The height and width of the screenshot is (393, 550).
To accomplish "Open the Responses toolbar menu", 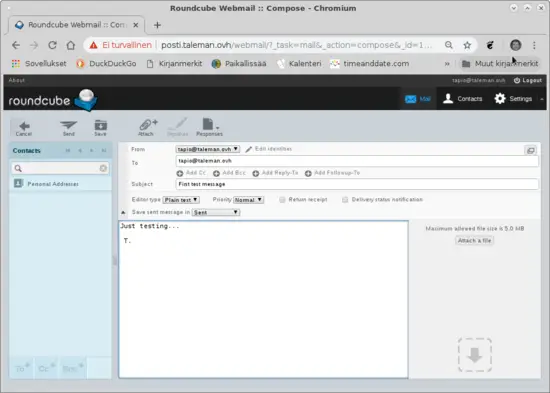I will tap(209, 128).
